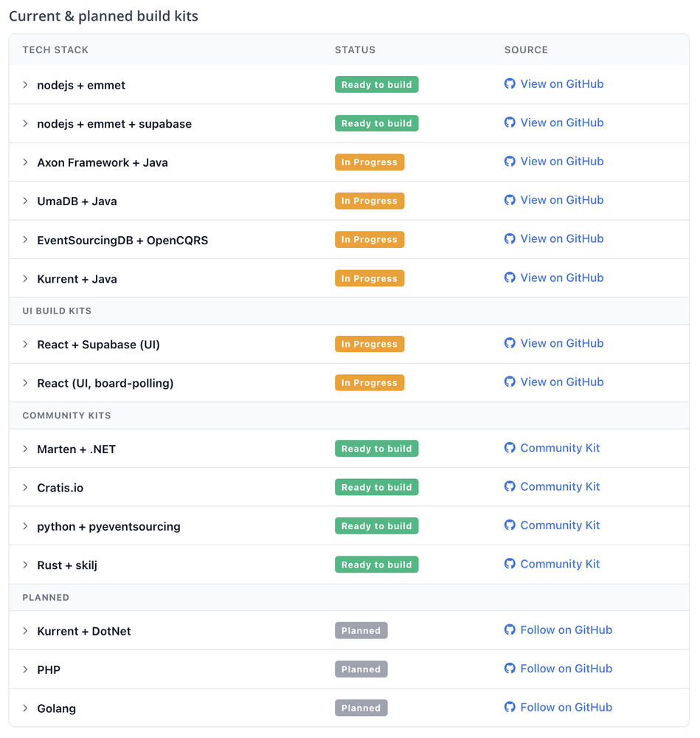Click GitHub icon in nodejs + emmet + supabase row
Screen dimensions: 700x738
point(510,123)
